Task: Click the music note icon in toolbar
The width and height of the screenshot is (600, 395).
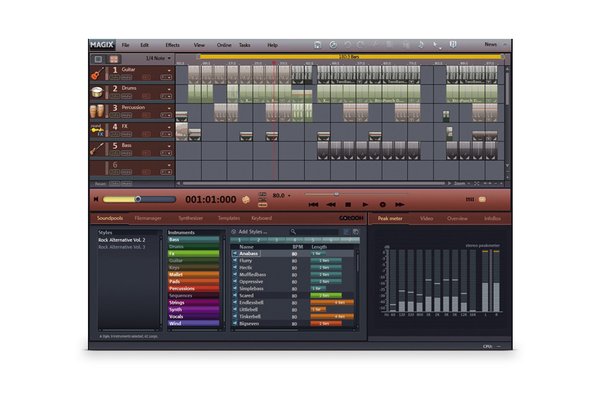Action: pos(420,45)
